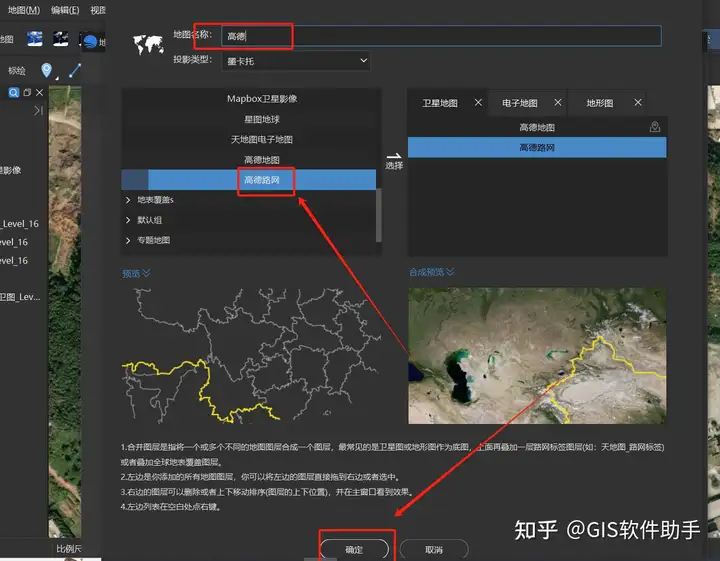
Task: Select 高德地图 in the available layers list
Action: 262,160
